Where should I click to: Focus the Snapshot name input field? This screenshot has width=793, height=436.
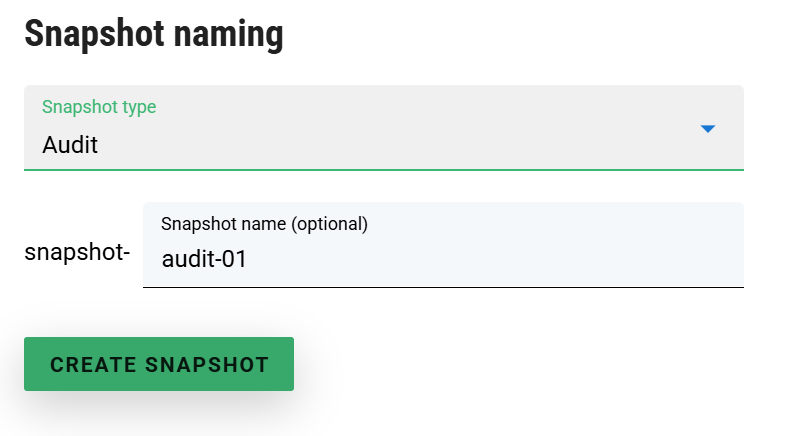pyautogui.click(x=443, y=259)
